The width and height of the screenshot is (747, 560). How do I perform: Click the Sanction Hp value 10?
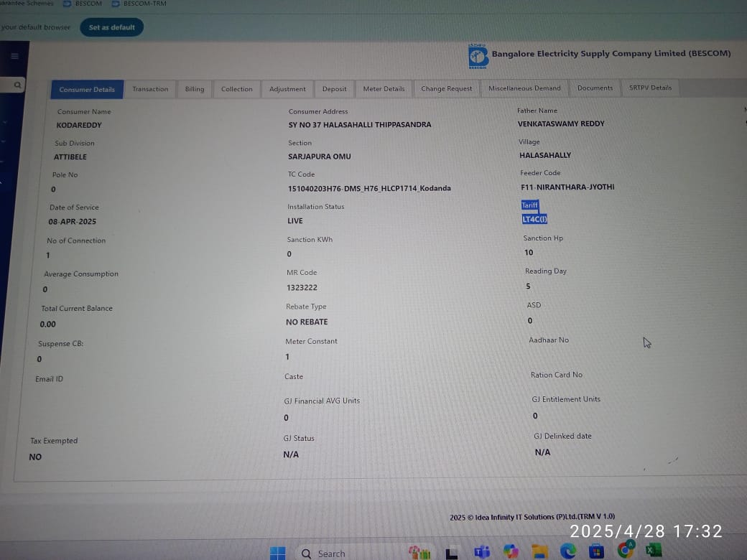click(529, 253)
